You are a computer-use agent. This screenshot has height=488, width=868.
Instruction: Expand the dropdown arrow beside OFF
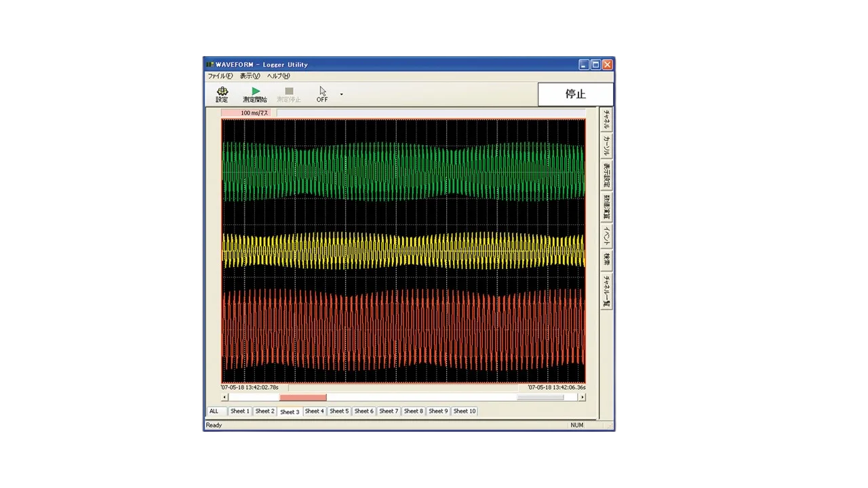[341, 94]
